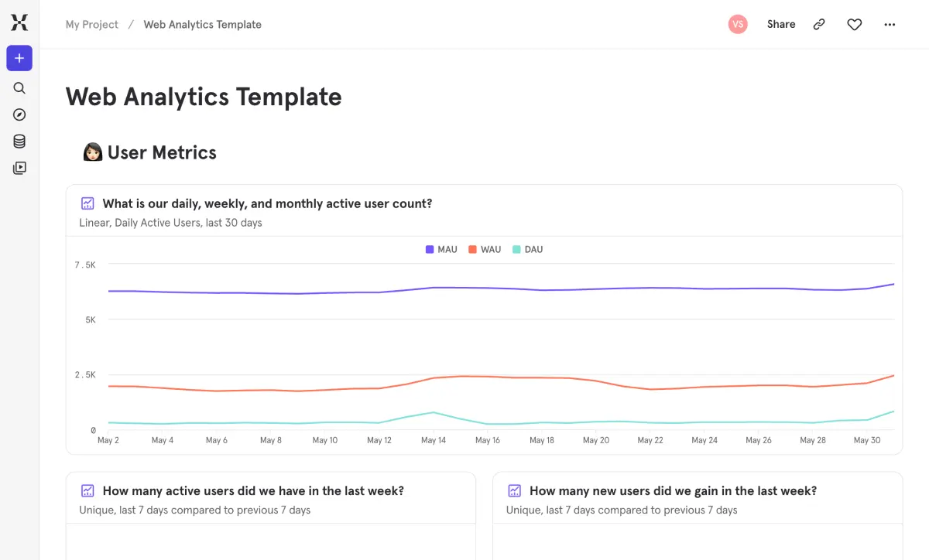929x560 pixels.
Task: Open active users last week report
Action: (x=253, y=491)
